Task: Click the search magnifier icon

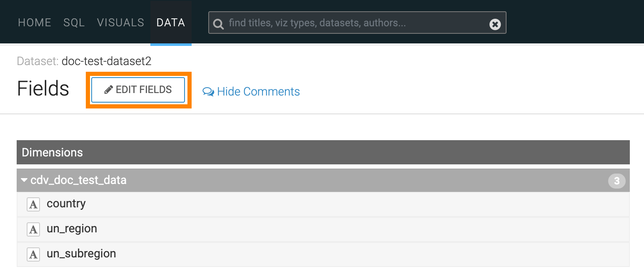Action: click(218, 24)
